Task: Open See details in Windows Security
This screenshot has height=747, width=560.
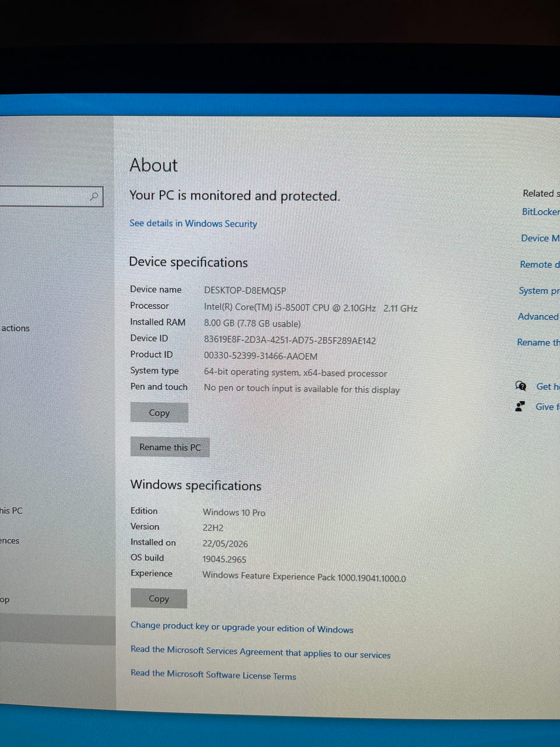Action: pyautogui.click(x=193, y=224)
